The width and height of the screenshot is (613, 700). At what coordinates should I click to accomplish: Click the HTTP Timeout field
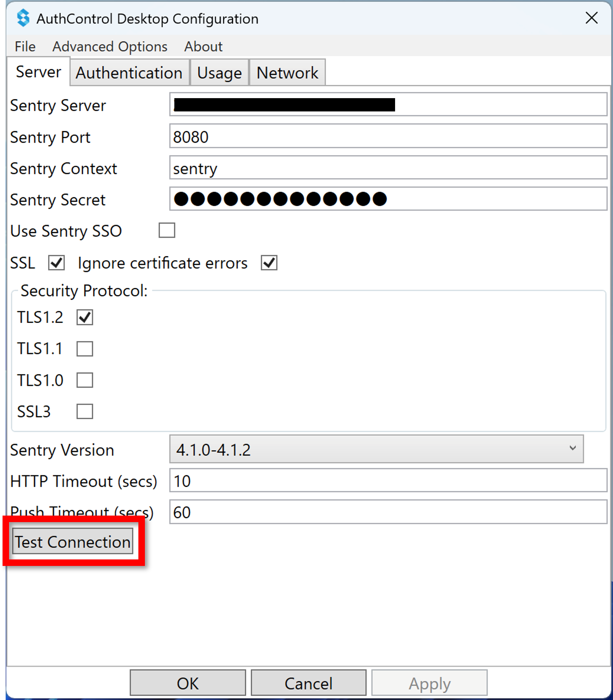388,481
